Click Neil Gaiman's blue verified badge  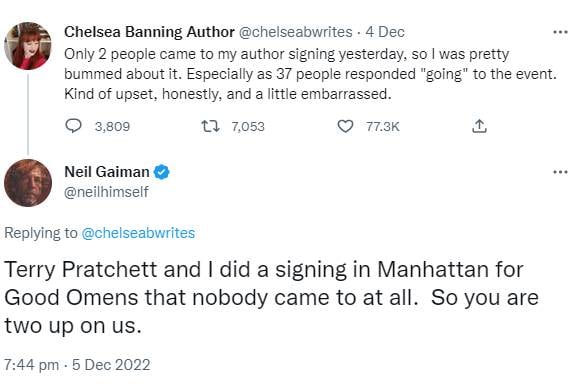tap(161, 172)
